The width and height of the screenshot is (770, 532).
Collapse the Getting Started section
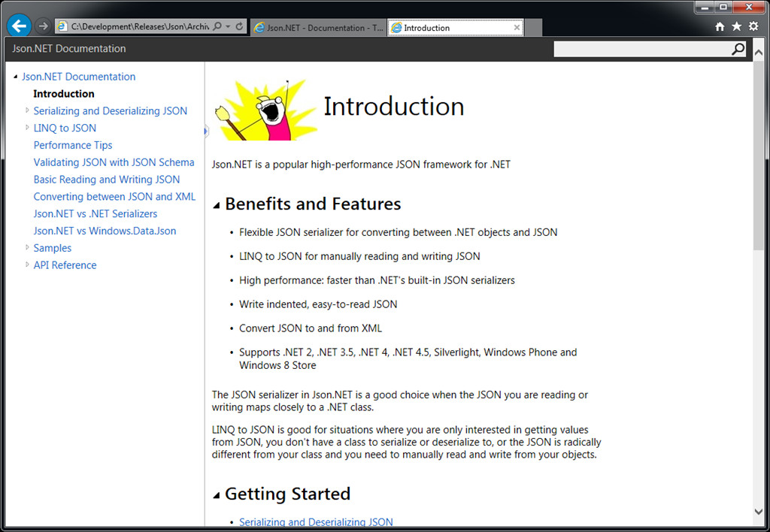point(216,496)
